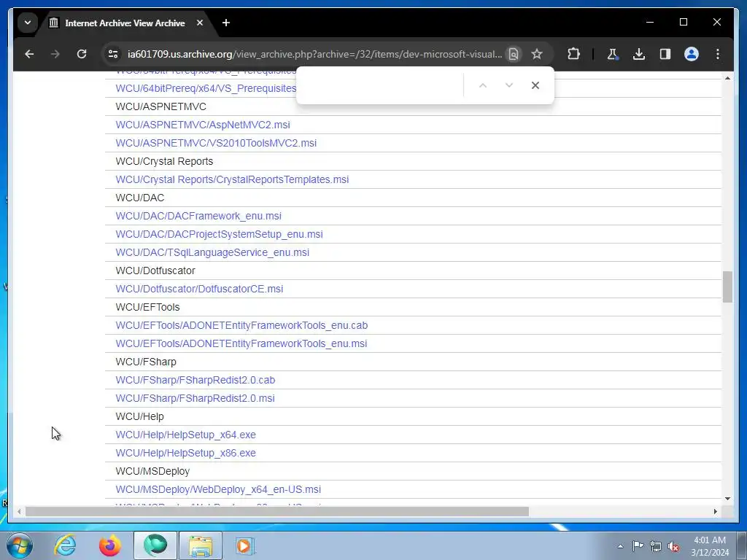This screenshot has width=747, height=560.
Task: Open ADONETEntityFrameworkTools_enu.msi link
Action: coord(241,344)
